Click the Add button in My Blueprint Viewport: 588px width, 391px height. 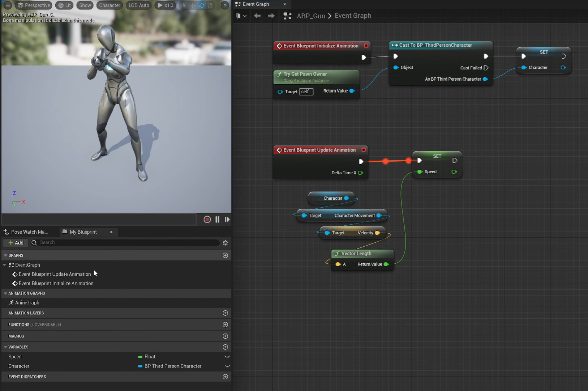[16, 243]
